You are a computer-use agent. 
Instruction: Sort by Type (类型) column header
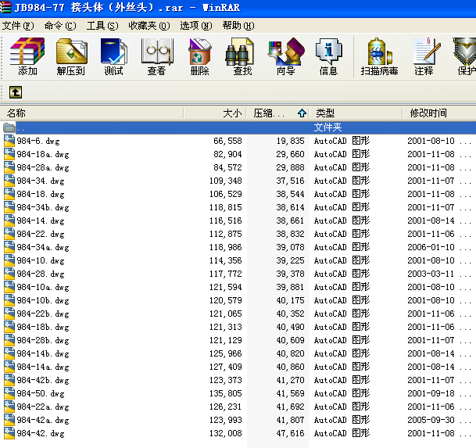point(356,113)
